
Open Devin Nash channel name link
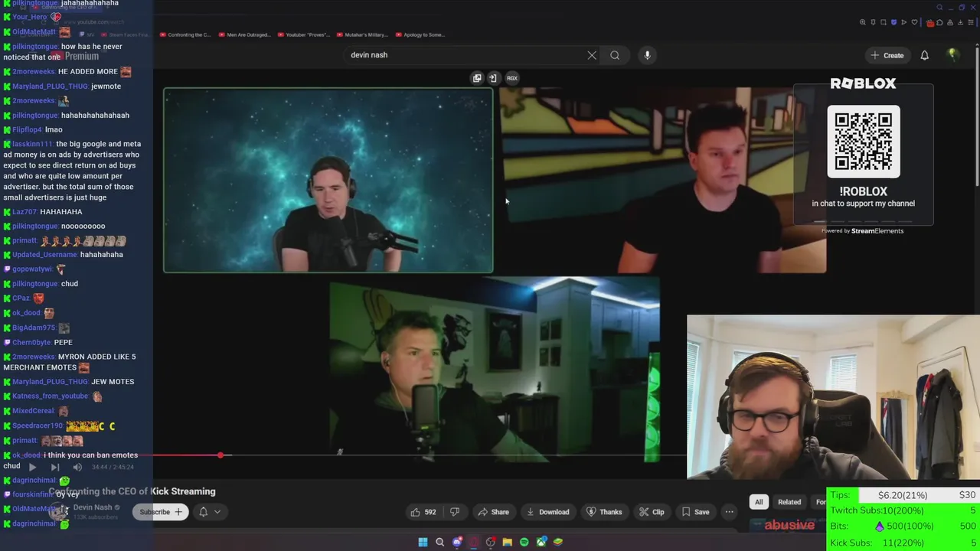coord(93,507)
